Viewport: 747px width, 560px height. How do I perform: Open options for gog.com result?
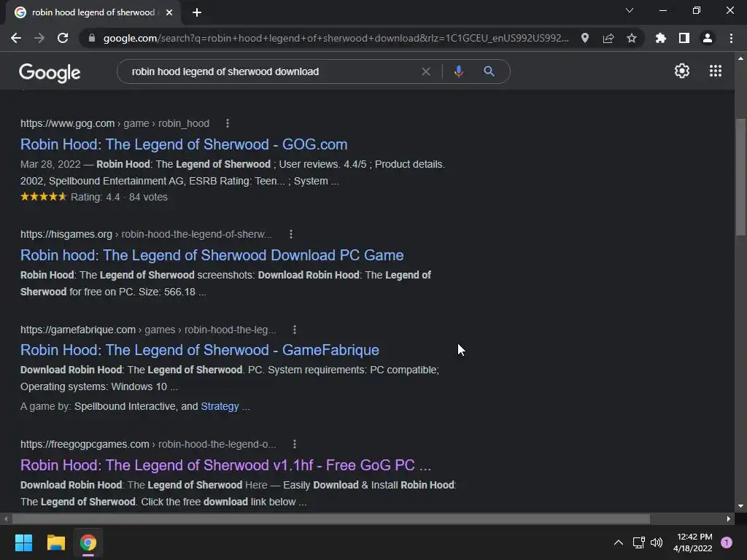point(228,123)
